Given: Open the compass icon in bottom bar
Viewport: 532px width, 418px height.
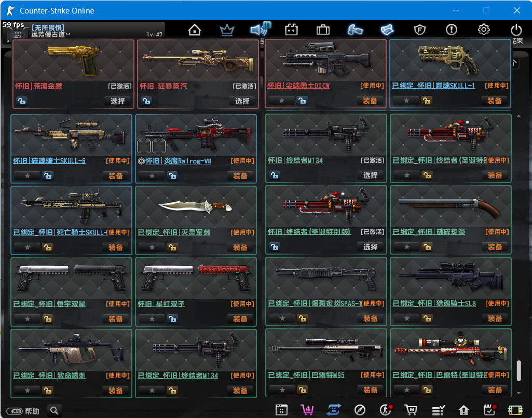Looking at the screenshot, I should [360, 410].
